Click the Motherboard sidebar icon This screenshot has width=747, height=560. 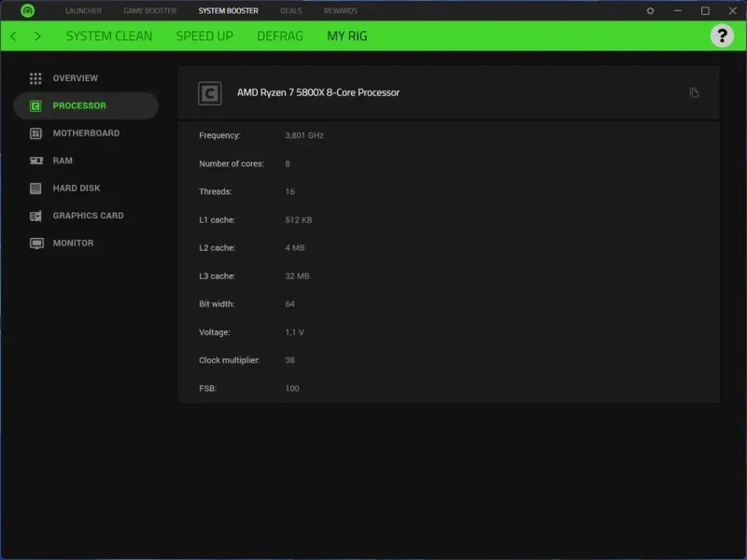[x=35, y=133]
